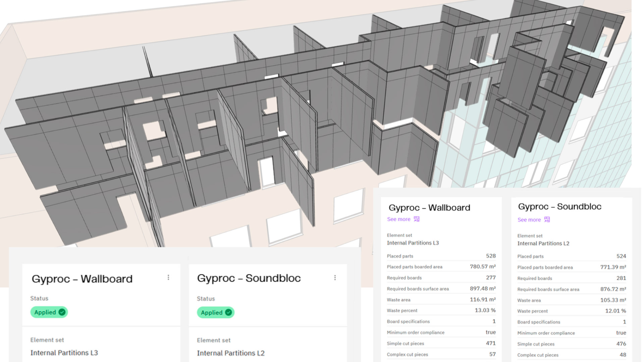
Task: Click Internal Partitions L3 in Wallboard statistics panel
Action: (x=413, y=243)
